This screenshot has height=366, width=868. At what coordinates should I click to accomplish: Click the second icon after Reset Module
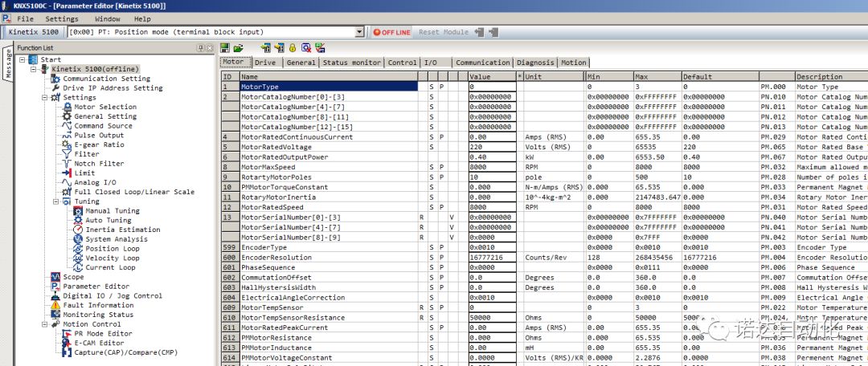pos(493,32)
